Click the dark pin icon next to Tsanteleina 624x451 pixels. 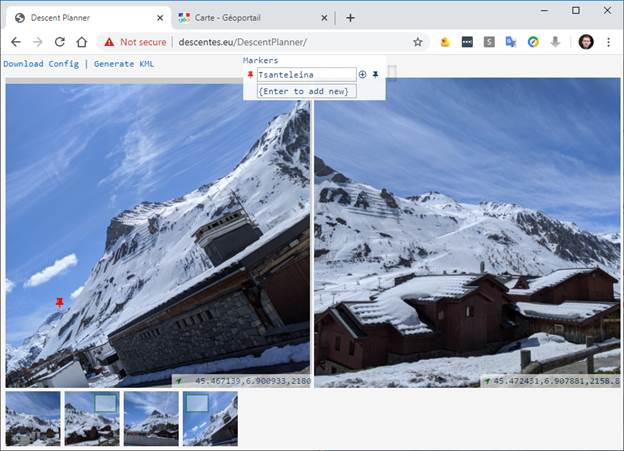375,74
